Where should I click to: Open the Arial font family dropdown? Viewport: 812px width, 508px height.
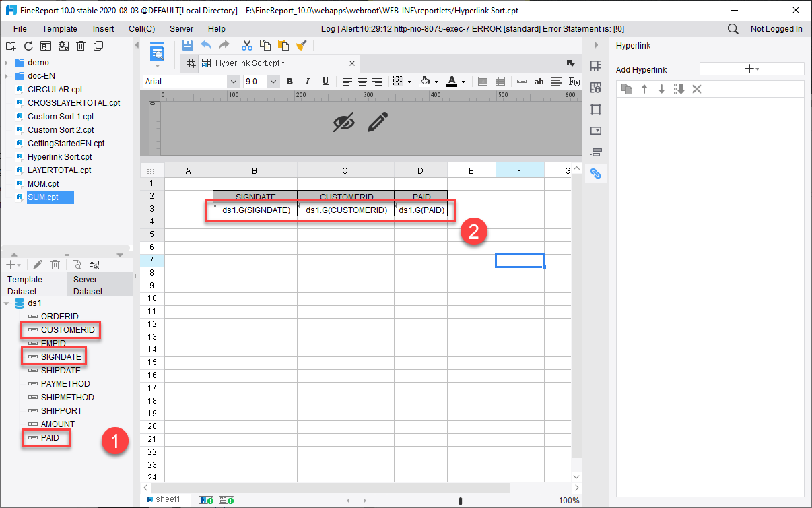pos(233,81)
